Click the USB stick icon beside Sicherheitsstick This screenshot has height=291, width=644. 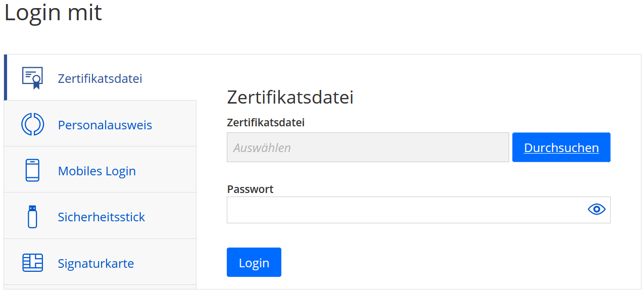click(x=32, y=216)
